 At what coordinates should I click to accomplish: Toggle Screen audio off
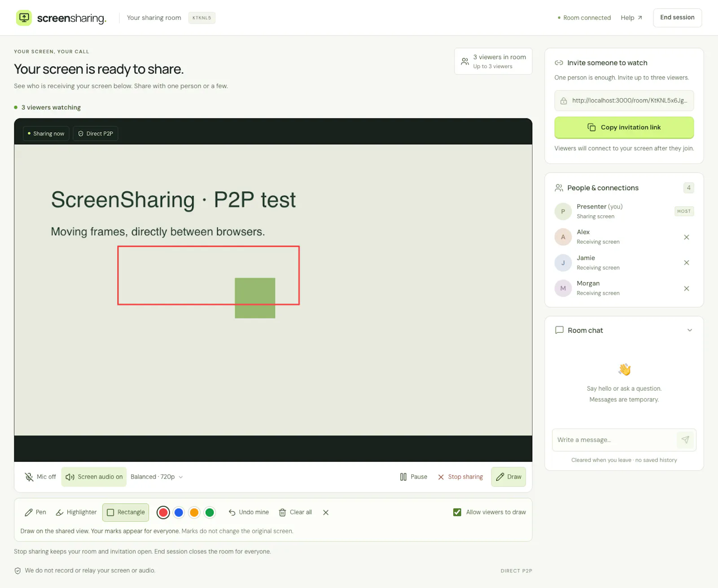pos(94,477)
